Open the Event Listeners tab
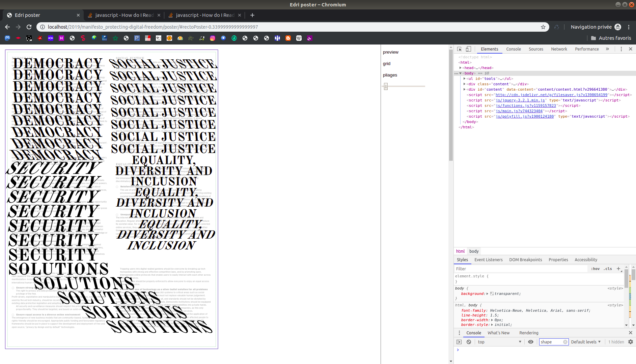 tap(488, 260)
